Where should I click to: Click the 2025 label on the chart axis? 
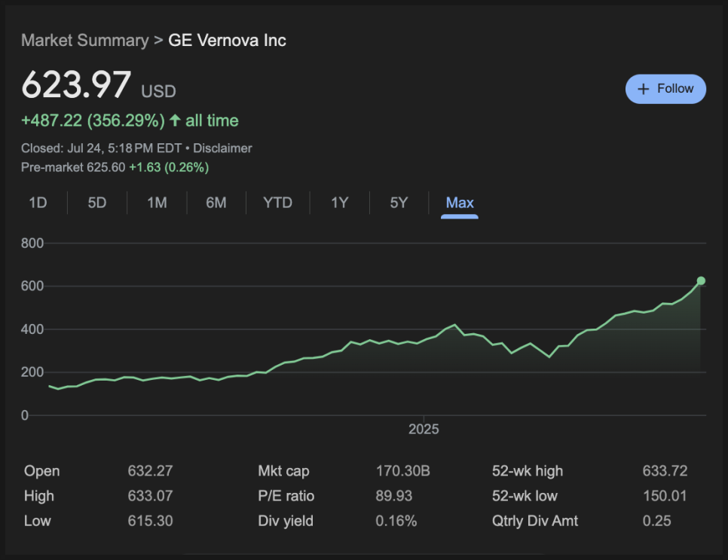tap(424, 429)
